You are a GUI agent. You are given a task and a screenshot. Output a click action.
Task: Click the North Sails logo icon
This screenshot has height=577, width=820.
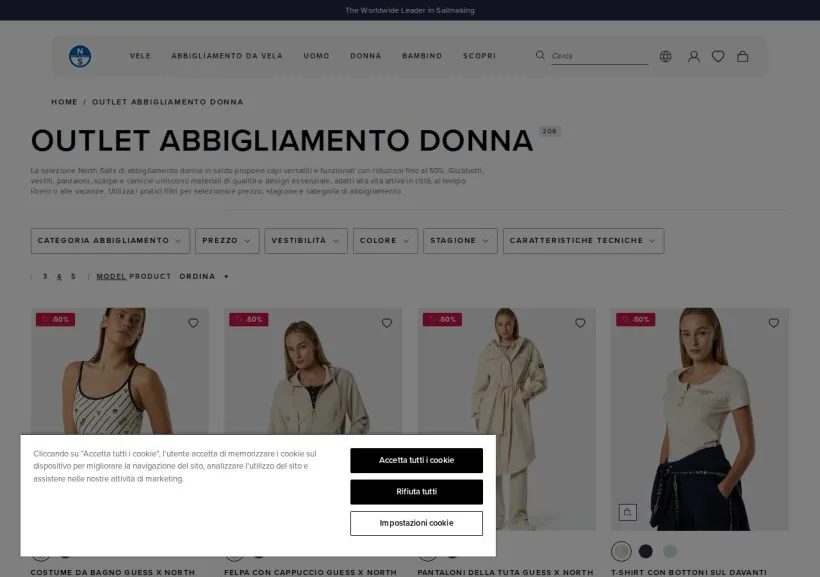80,56
